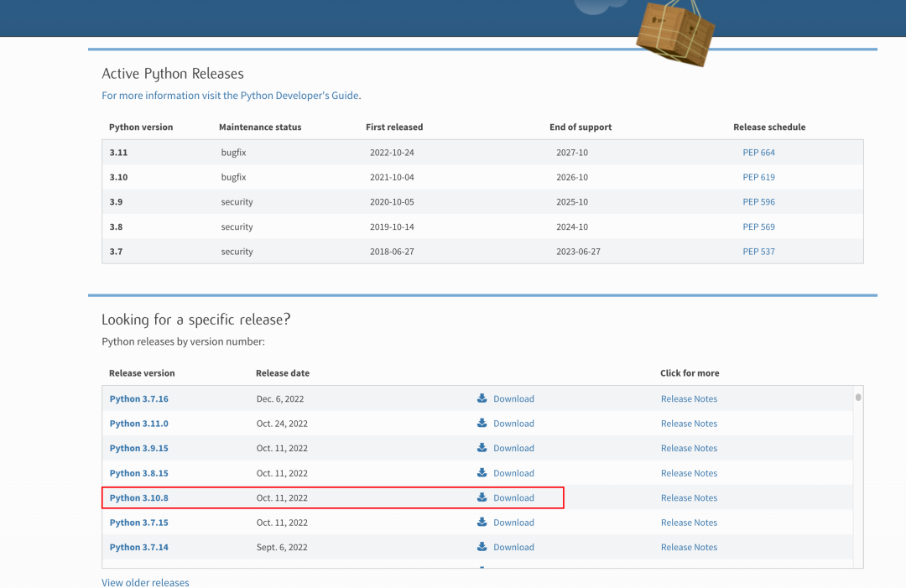Click Download text link for Python 3.7.16
The image size is (906, 588).
(513, 398)
